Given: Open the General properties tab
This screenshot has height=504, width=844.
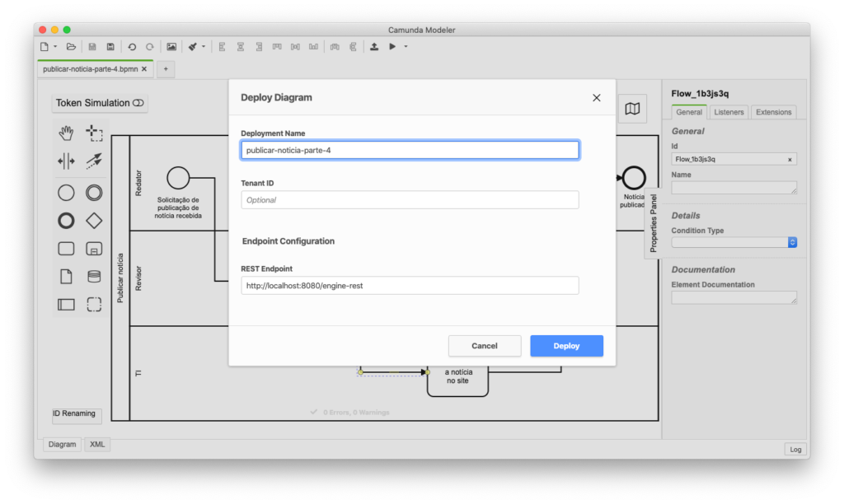Looking at the screenshot, I should (x=689, y=112).
